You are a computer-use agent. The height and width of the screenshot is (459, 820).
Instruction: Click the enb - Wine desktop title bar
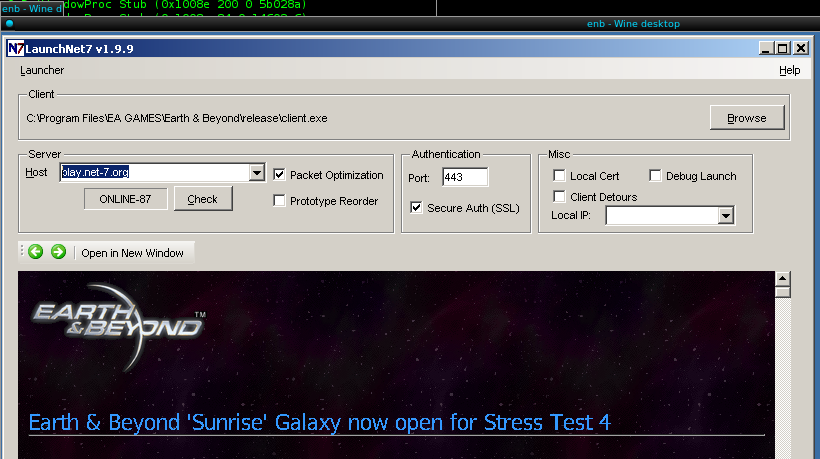coord(410,24)
